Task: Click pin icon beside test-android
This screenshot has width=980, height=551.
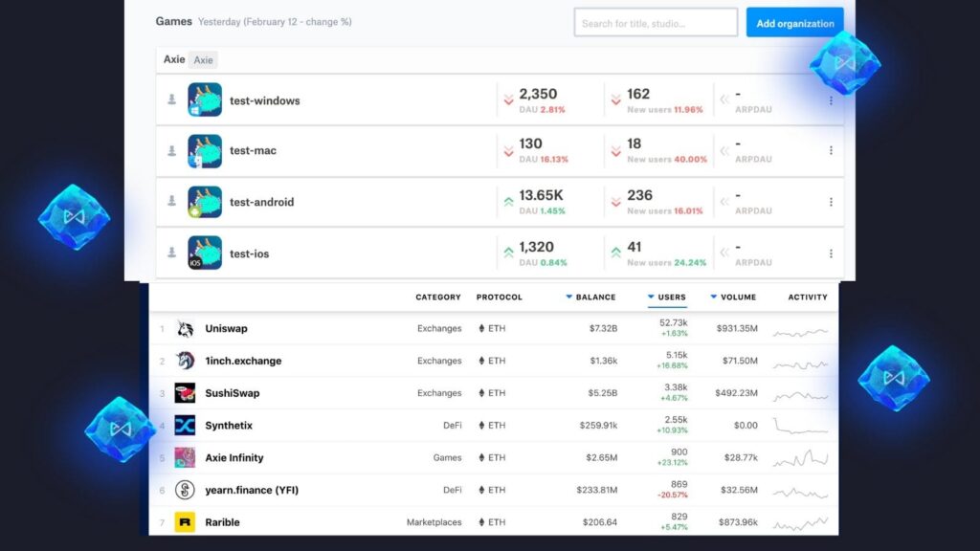Action: 171,201
